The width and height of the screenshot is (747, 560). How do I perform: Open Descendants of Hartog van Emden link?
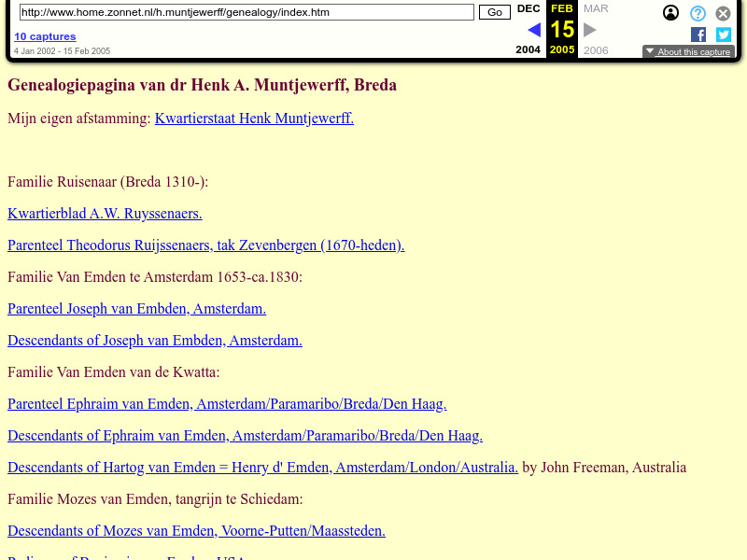[x=262, y=468]
